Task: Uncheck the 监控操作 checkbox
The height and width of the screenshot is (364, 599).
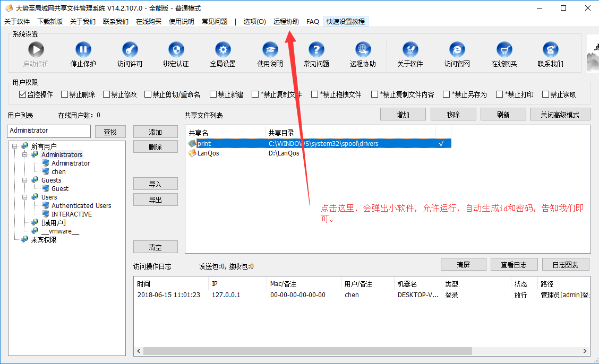Action: pos(22,94)
